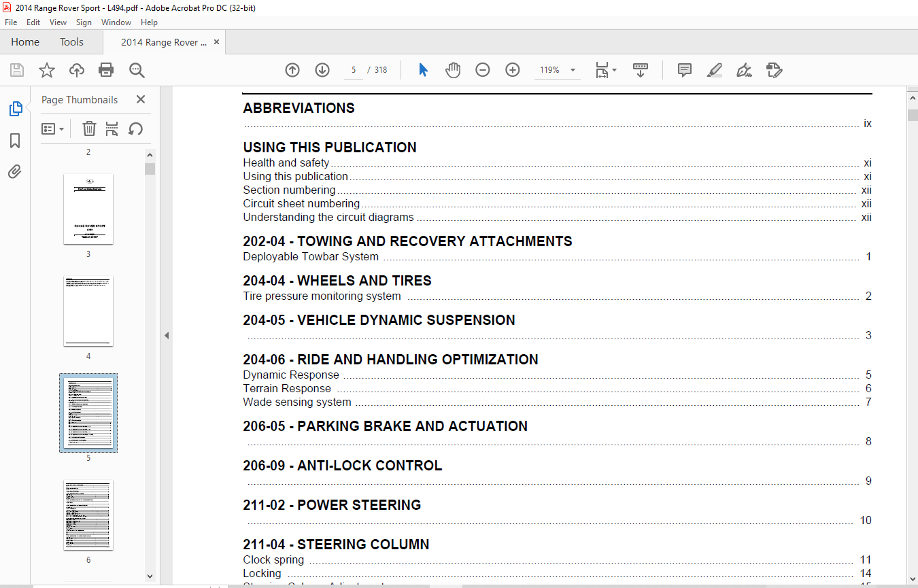This screenshot has height=588, width=918.
Task: Open the View menu
Action: point(58,22)
